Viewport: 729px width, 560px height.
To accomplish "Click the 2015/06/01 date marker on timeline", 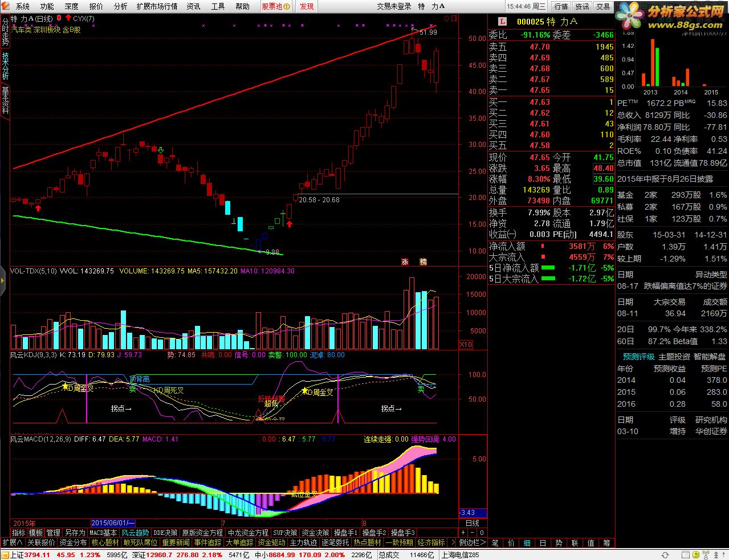I will coord(113,523).
